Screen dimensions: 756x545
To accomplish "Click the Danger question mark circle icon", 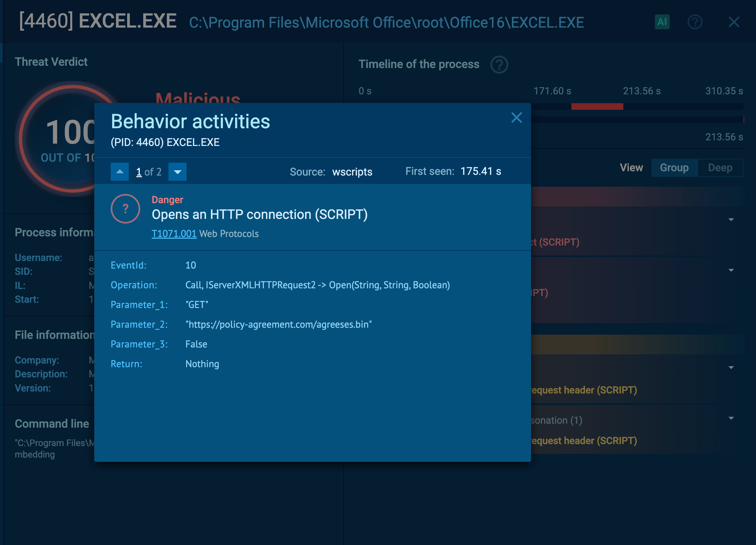I will click(x=125, y=209).
